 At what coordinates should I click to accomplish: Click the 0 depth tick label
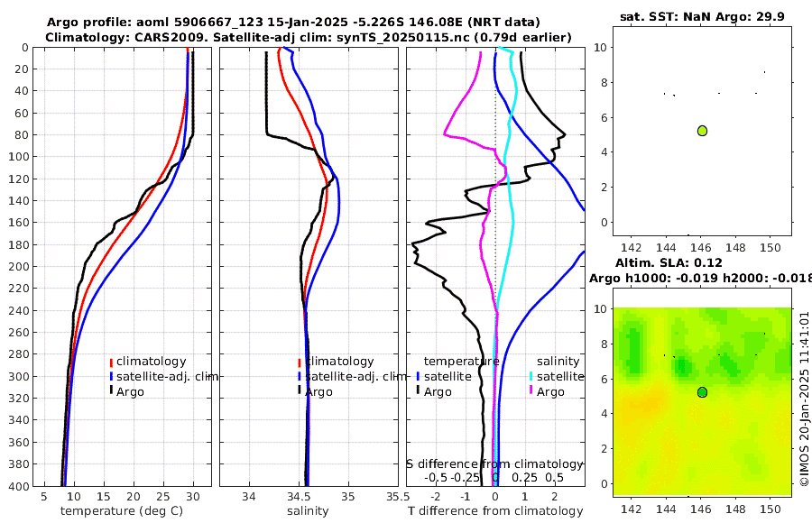point(25,48)
